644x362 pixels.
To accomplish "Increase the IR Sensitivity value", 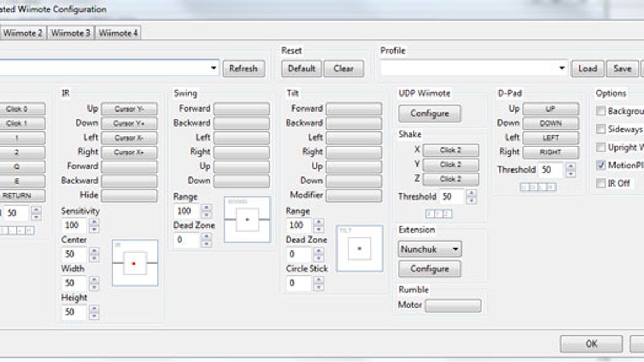I will 94,221.
